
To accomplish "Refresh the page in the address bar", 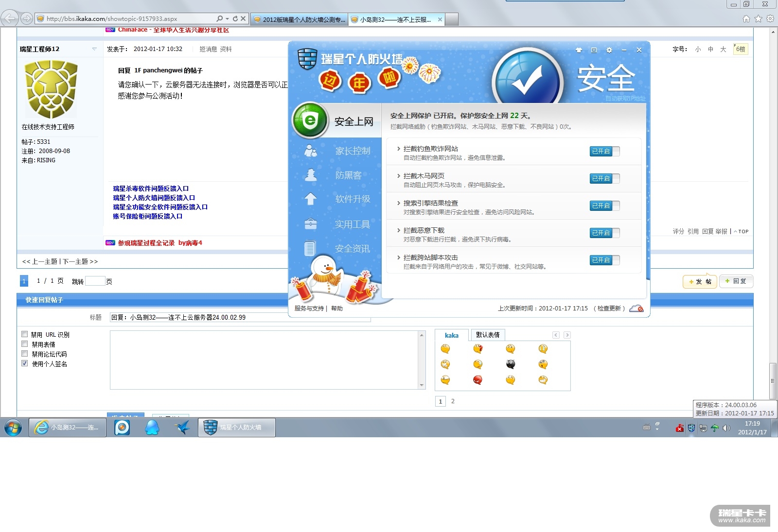I will [x=235, y=18].
